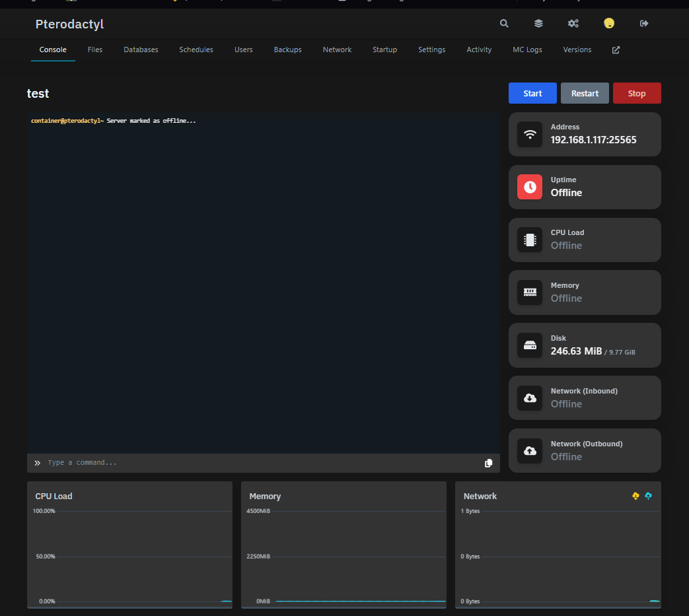Switch to the Console tab

(53, 50)
